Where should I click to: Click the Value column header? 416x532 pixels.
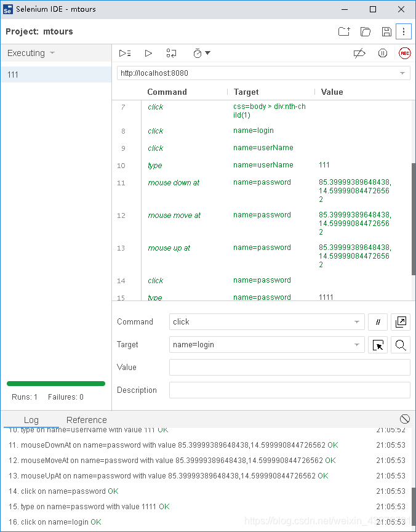[332, 92]
